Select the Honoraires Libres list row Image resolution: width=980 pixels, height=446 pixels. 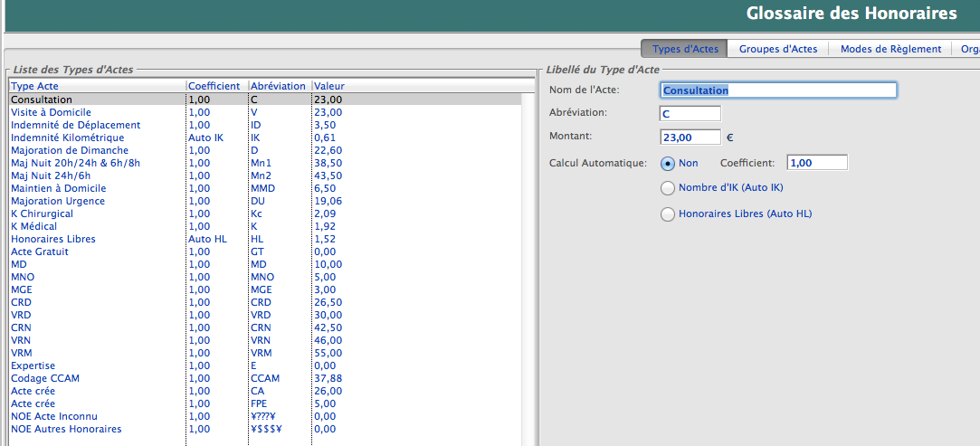click(x=266, y=239)
